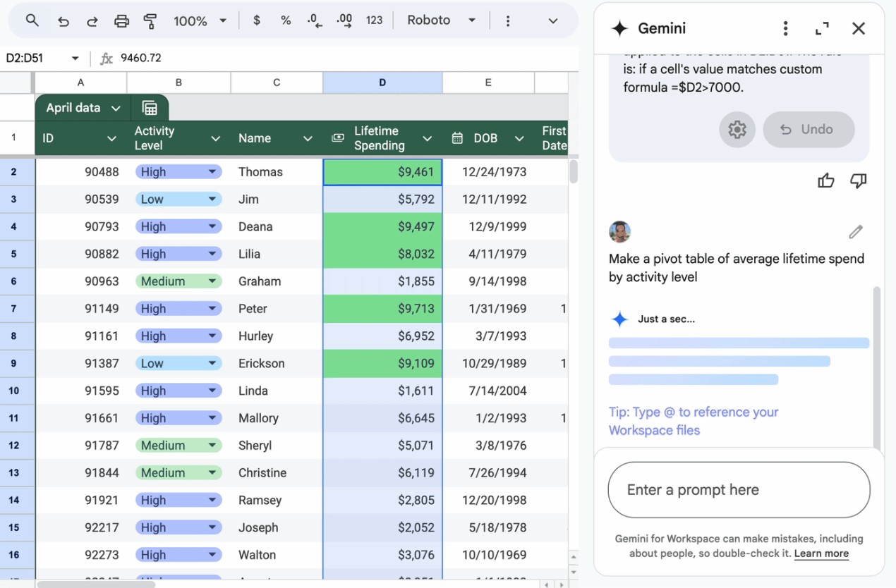The width and height of the screenshot is (896, 588).
Task: Give thumbs up to Gemini response
Action: [826, 181]
